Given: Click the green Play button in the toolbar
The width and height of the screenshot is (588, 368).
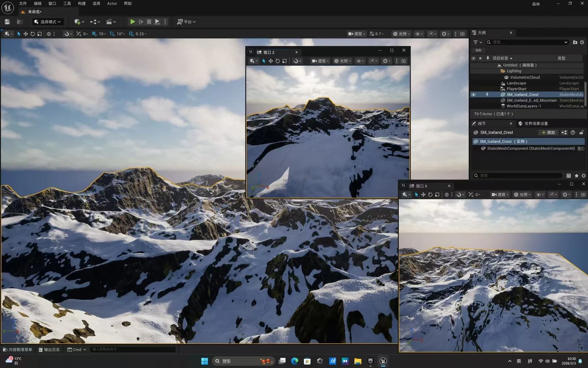Looking at the screenshot, I should tap(133, 22).
